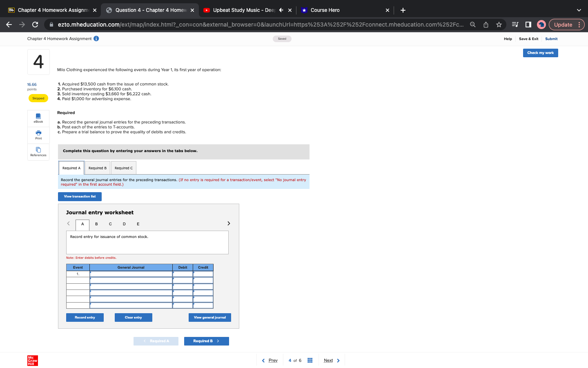
Task: Click the text 'Purchased inventory for $6,100 cash.'
Action: (x=97, y=89)
